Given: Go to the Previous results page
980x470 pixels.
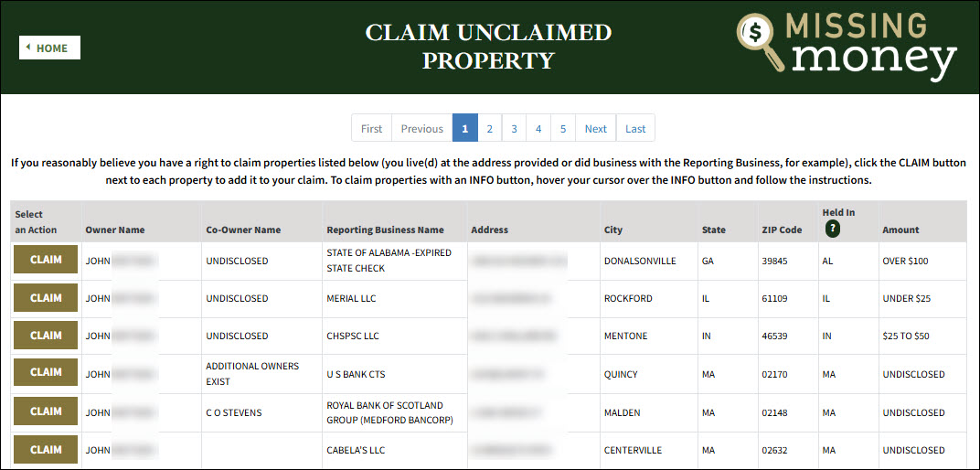Looking at the screenshot, I should tap(421, 129).
